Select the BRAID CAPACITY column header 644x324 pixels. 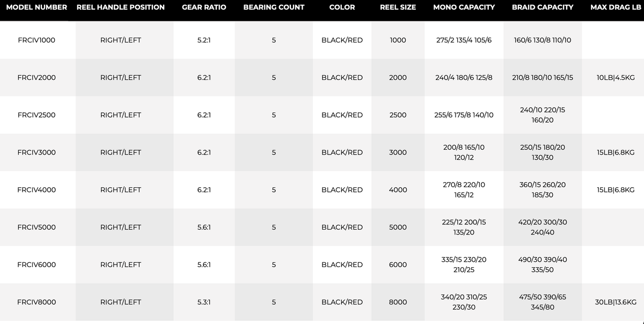tap(543, 8)
